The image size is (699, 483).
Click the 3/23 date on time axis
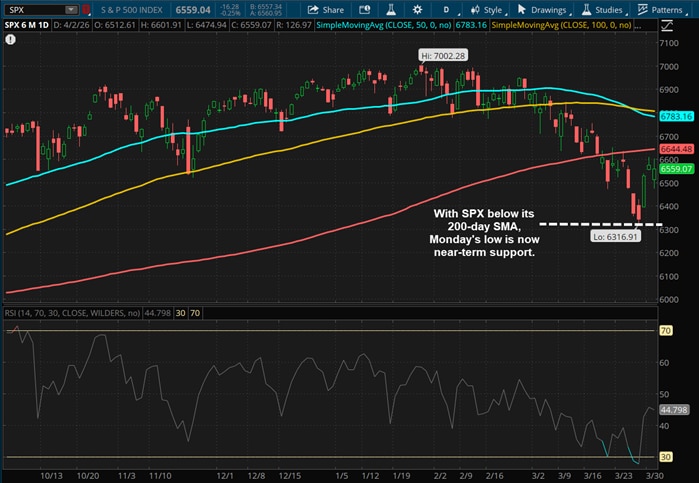623,475
